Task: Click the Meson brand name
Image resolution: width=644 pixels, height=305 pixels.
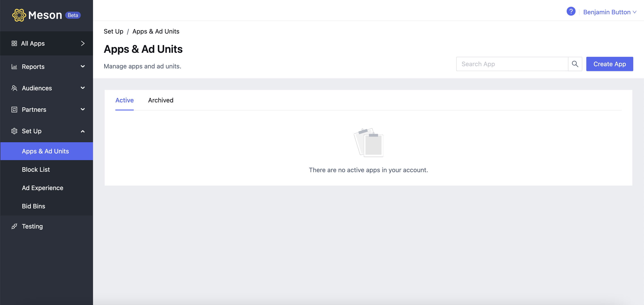Action: (45, 15)
